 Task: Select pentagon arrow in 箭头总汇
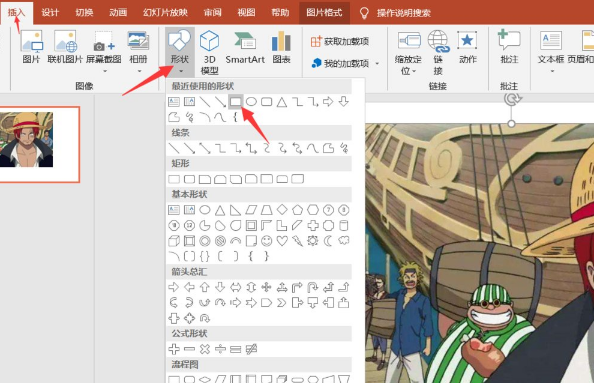point(266,303)
